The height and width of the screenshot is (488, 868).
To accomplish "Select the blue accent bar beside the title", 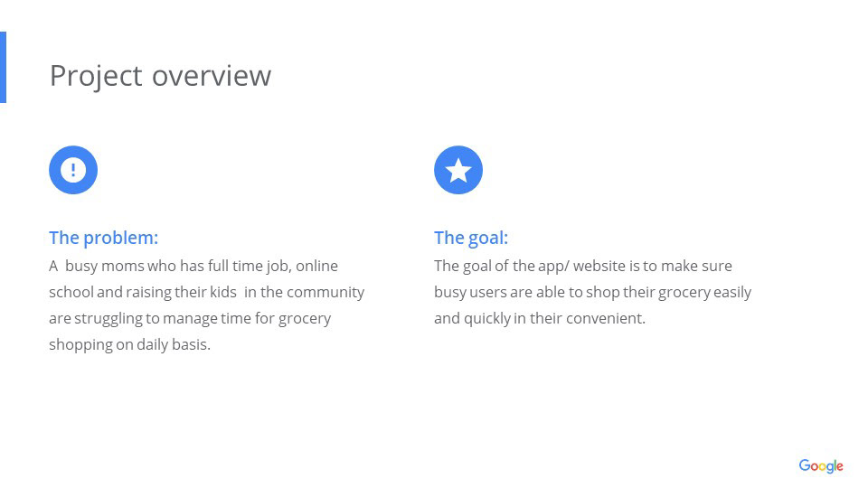I will tap(3, 68).
